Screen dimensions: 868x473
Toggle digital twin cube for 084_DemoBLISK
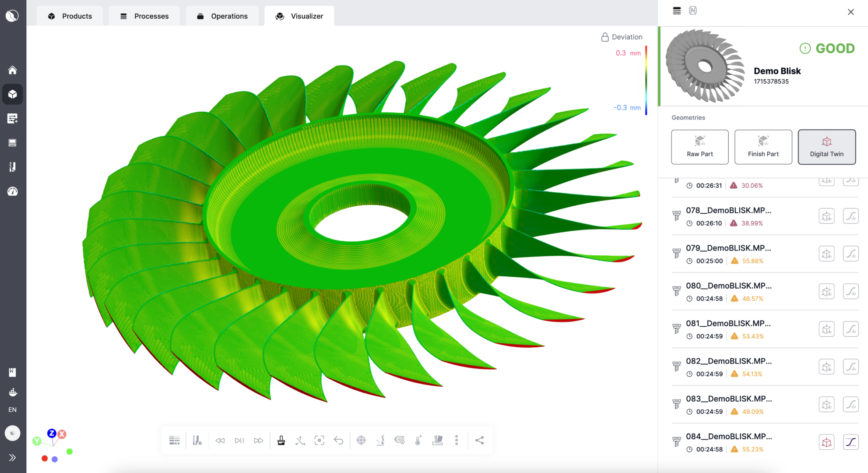[x=826, y=442]
